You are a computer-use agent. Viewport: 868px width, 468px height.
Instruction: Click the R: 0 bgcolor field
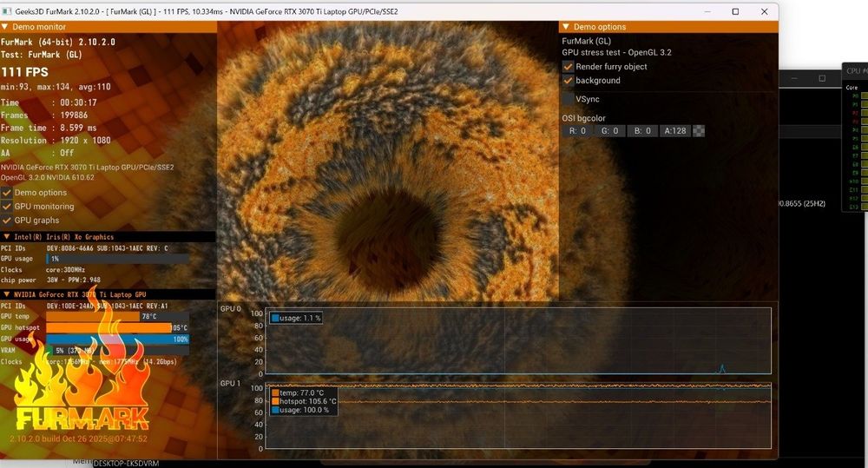pyautogui.click(x=577, y=131)
